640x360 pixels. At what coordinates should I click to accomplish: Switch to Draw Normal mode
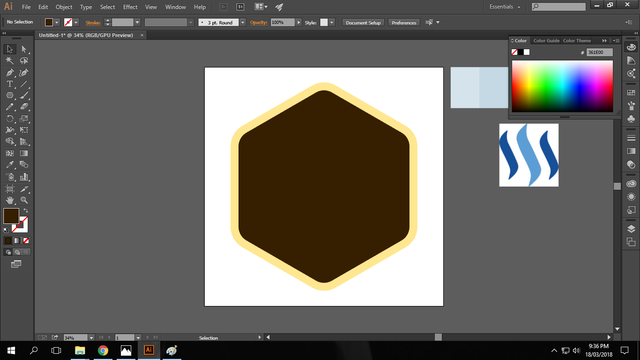coord(8,252)
